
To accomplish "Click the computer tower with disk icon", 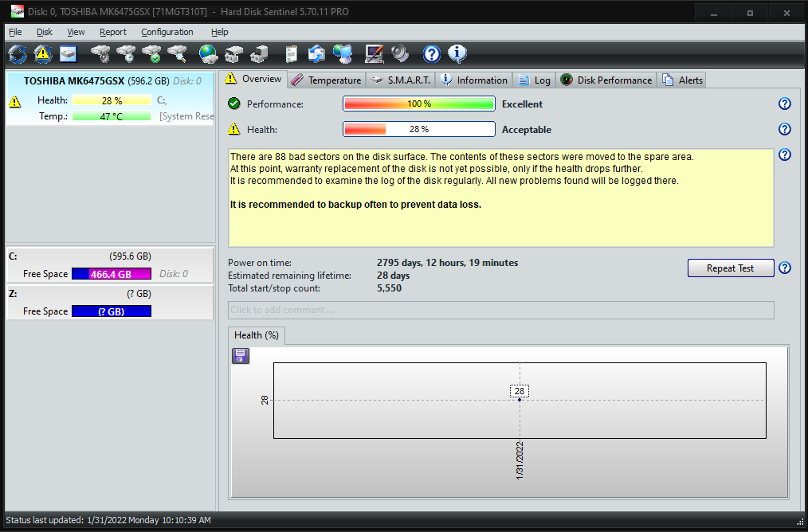I will tap(259, 54).
